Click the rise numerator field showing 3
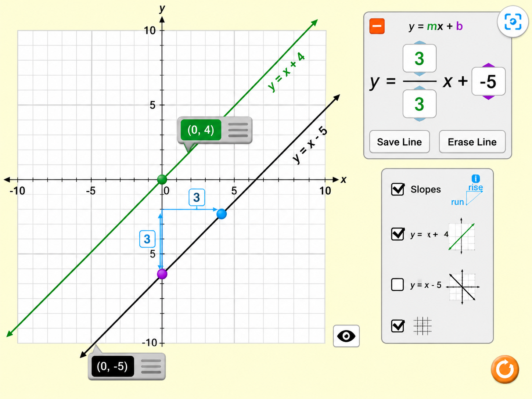 pyautogui.click(x=419, y=58)
